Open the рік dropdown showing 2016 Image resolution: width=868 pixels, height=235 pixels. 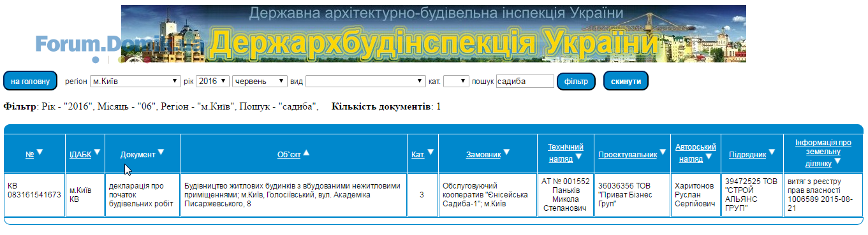click(x=212, y=82)
